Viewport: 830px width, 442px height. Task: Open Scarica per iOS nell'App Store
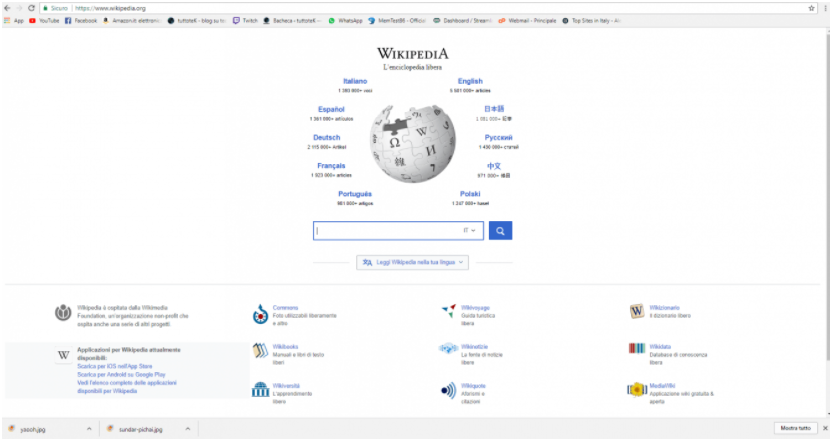114,366
